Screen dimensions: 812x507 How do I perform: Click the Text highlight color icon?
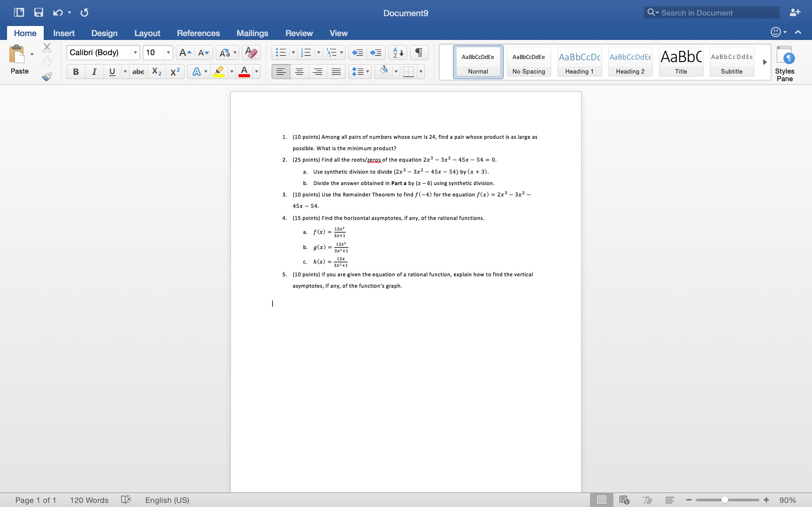219,71
